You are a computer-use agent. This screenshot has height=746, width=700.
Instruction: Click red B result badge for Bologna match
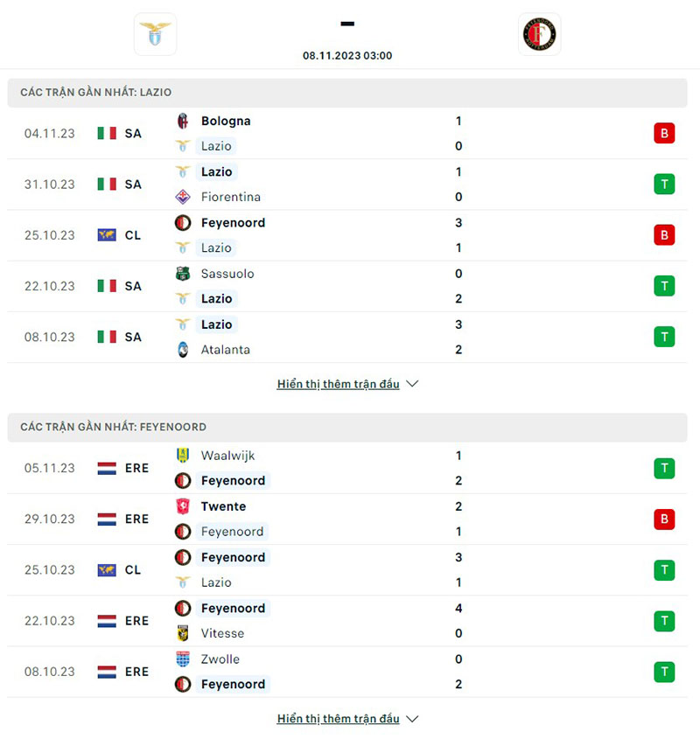click(664, 134)
